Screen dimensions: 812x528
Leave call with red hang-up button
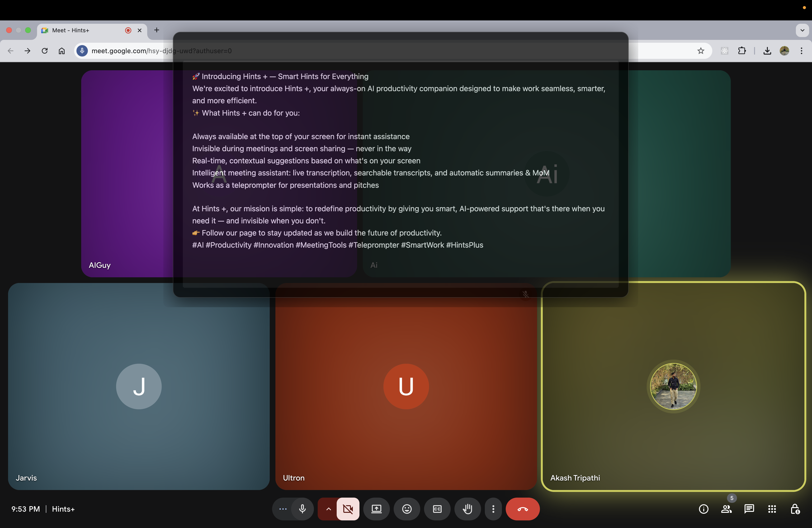point(523,509)
